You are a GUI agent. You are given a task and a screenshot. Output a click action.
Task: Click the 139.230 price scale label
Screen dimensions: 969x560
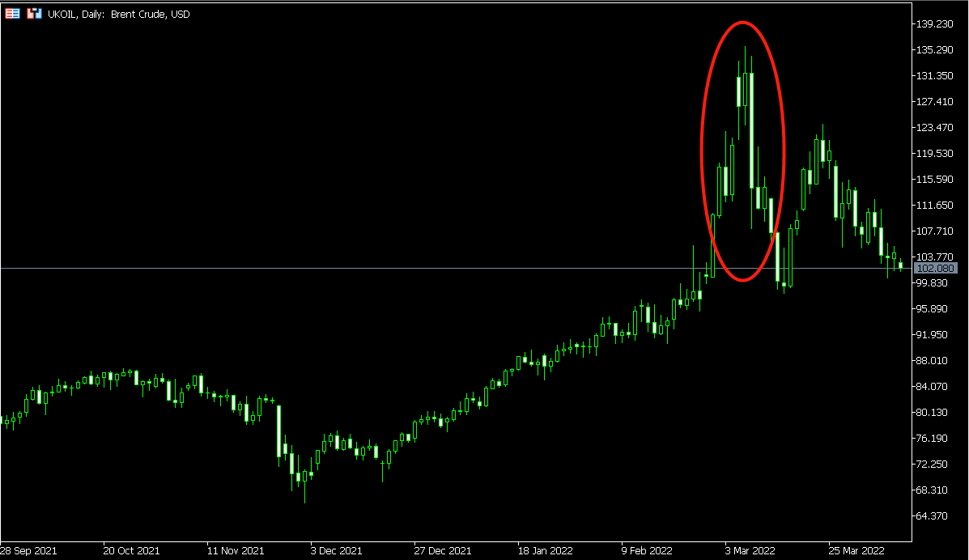[934, 24]
